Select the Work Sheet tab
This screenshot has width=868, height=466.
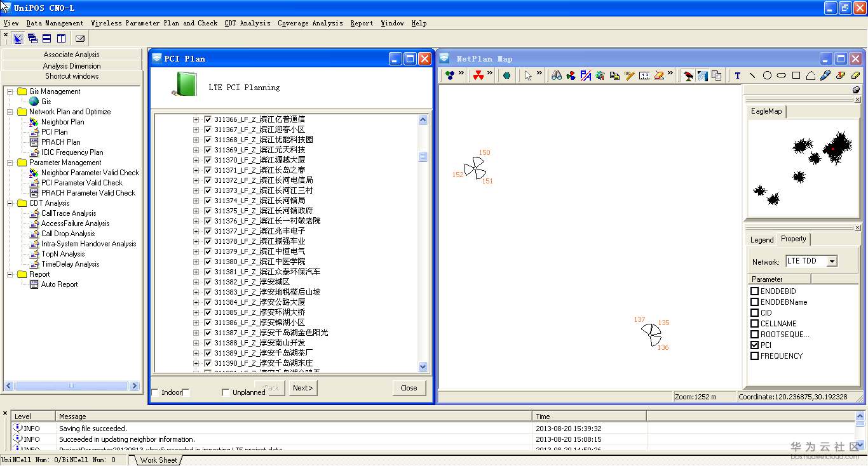click(158, 460)
